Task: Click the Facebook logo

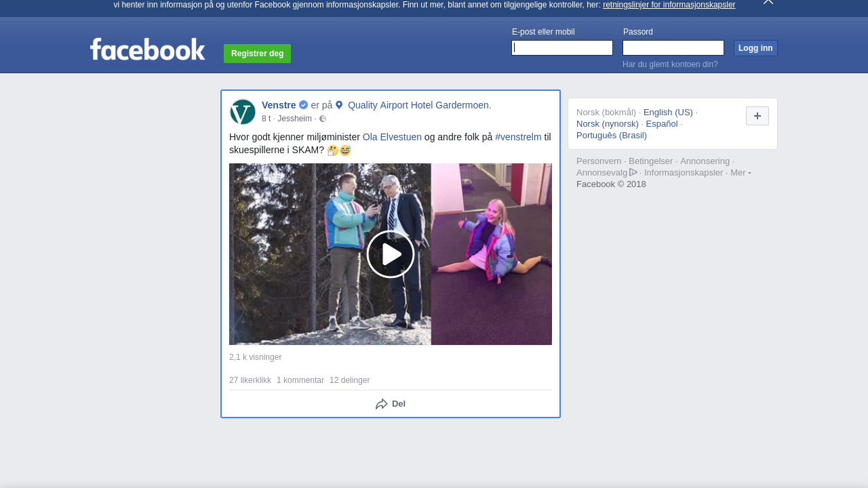Action: [147, 49]
